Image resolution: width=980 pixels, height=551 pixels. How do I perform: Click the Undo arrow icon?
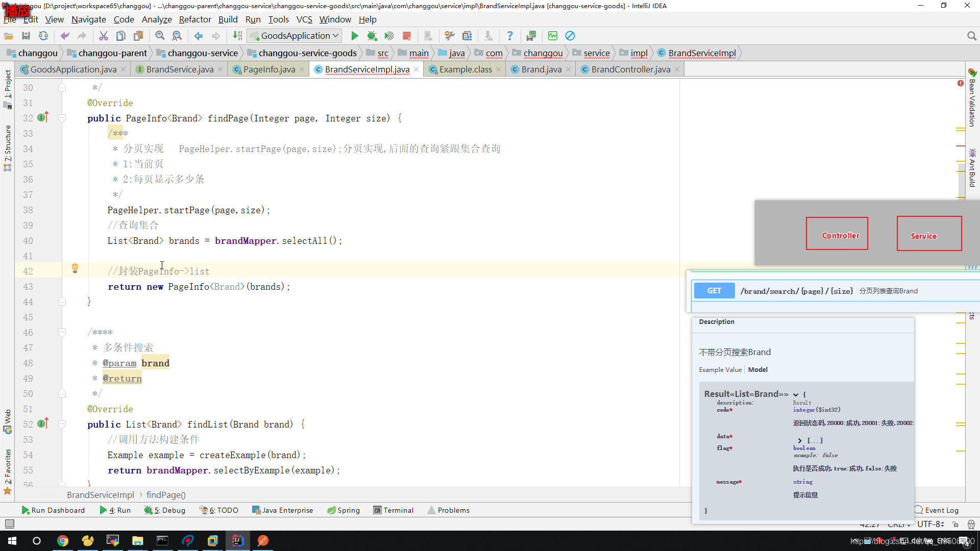pos(65,36)
